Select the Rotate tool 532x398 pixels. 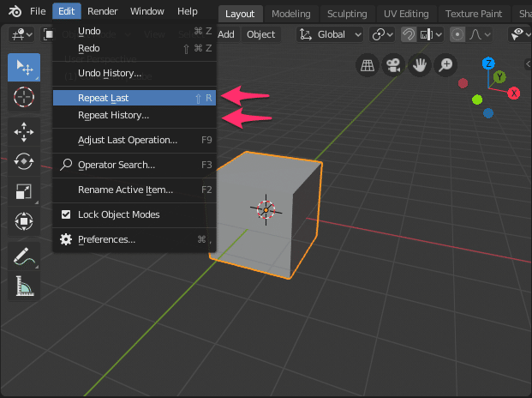pos(24,161)
